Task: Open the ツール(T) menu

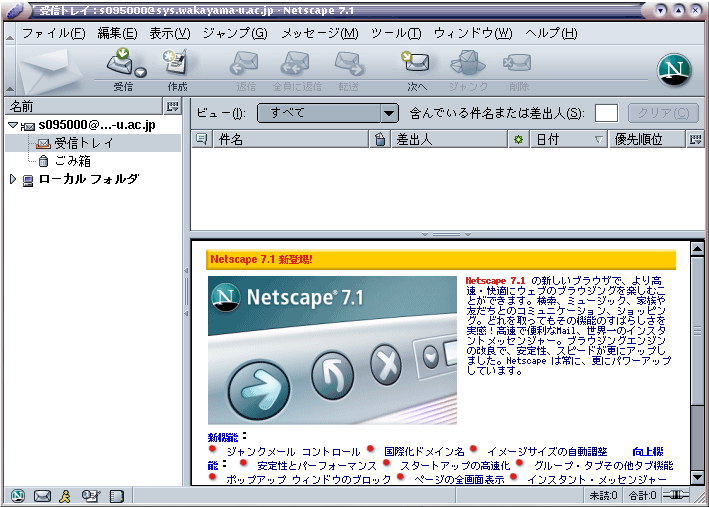Action: (x=396, y=33)
